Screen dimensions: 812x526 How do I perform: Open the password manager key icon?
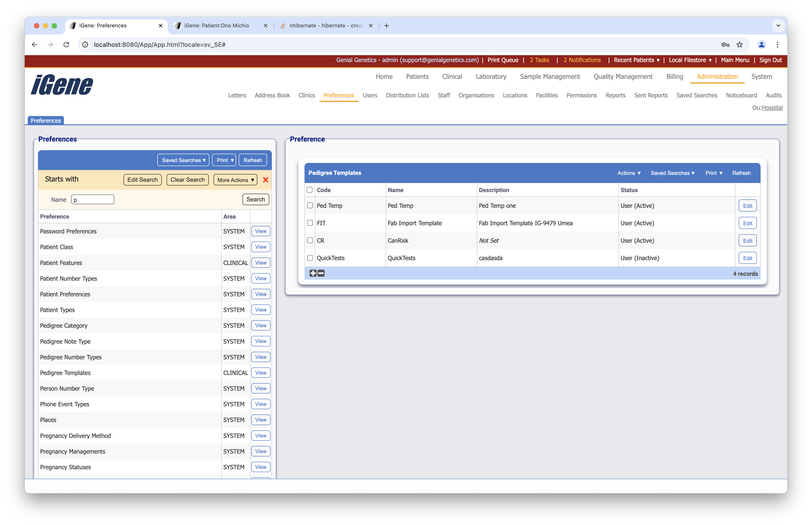tap(725, 45)
